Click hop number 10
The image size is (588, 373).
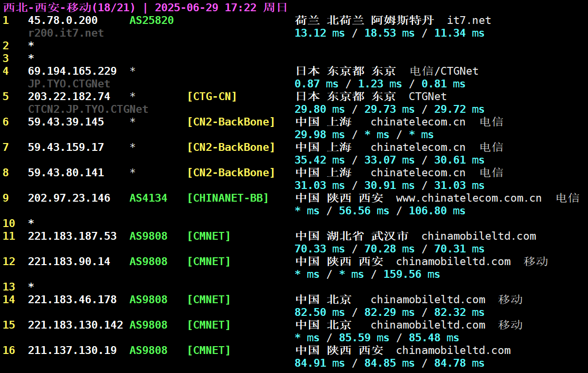[9, 223]
